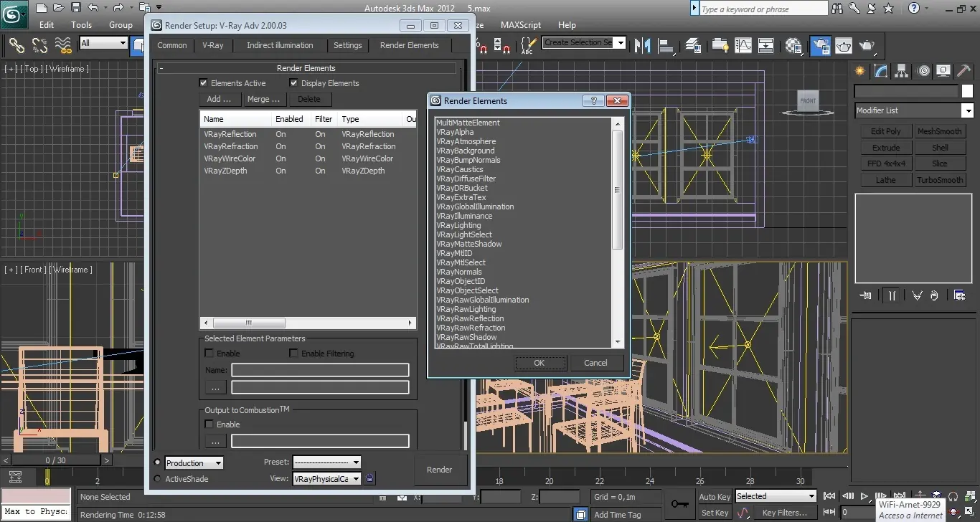Open the Curve Editor icon
980x522 pixels.
(743, 45)
